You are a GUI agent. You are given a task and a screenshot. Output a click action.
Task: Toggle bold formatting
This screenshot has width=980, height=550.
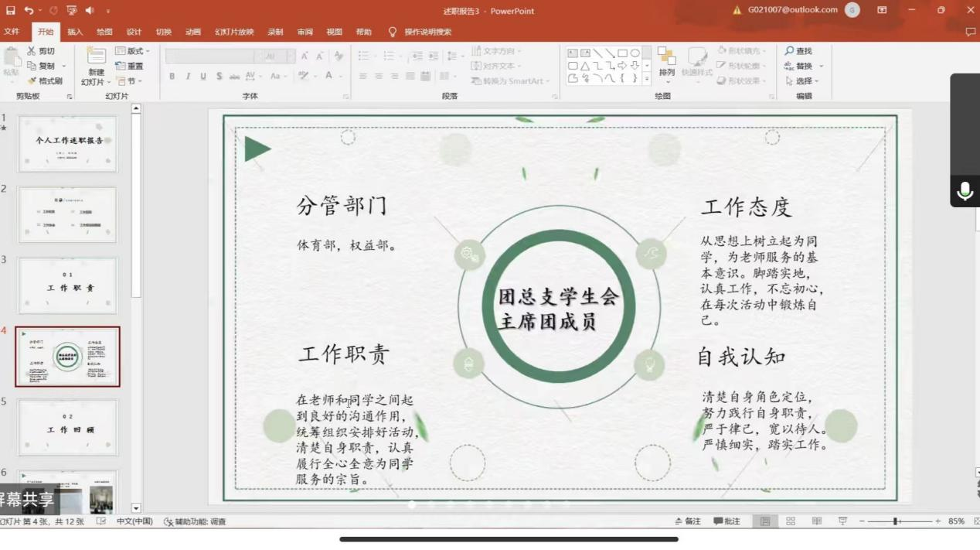172,76
